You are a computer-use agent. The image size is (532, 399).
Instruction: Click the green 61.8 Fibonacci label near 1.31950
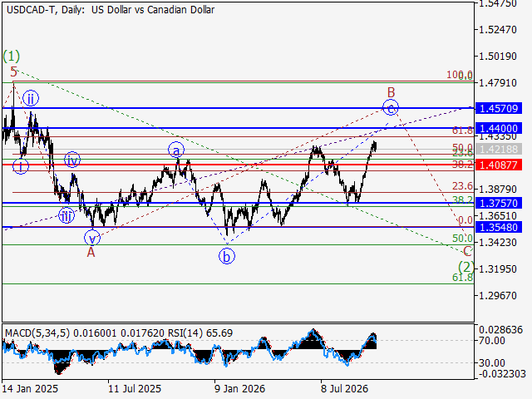point(462,278)
